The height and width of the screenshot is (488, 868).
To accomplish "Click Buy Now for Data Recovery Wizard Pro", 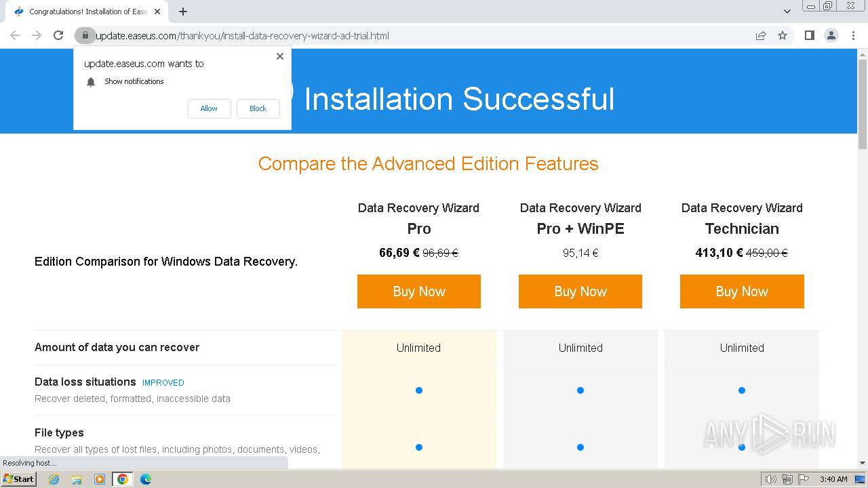I will coord(419,291).
